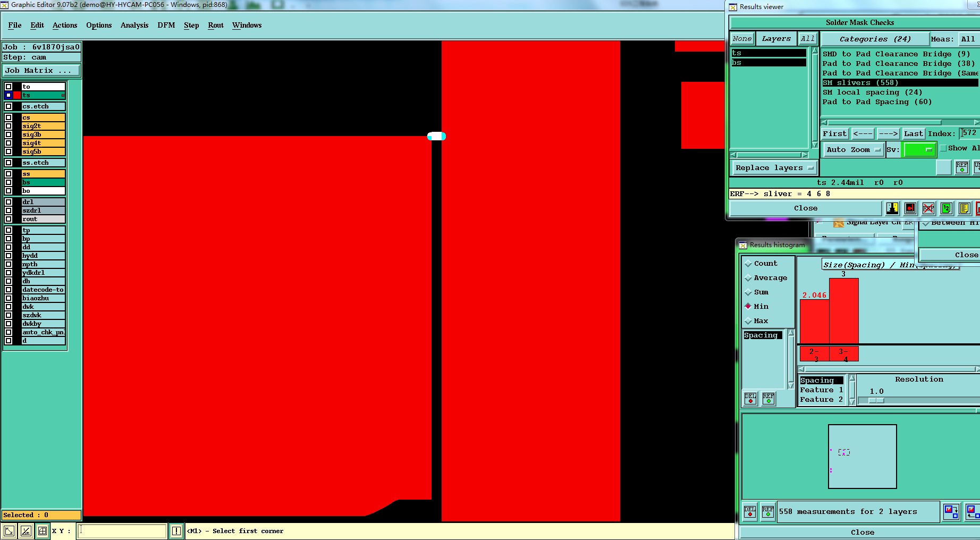Toggle display box for the sig2t layer
This screenshot has width=980, height=540.
(x=9, y=126)
